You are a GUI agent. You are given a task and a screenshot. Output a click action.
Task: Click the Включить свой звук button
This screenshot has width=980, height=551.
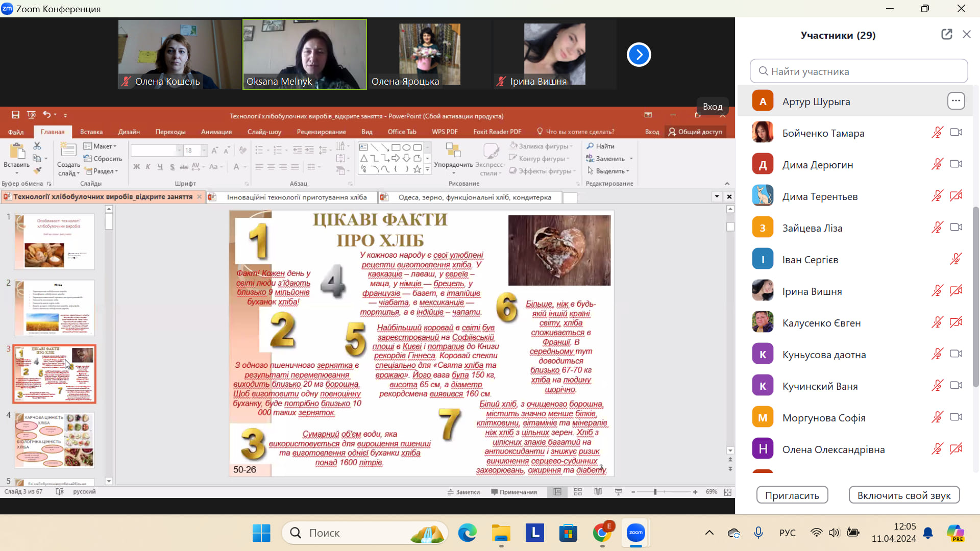click(x=903, y=495)
